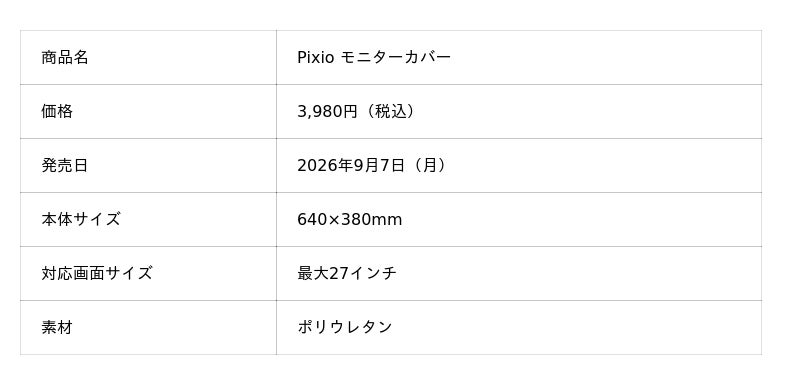The image size is (800, 385).
Task: Click the 対応画面サイズ label cell
Action: tap(148, 274)
